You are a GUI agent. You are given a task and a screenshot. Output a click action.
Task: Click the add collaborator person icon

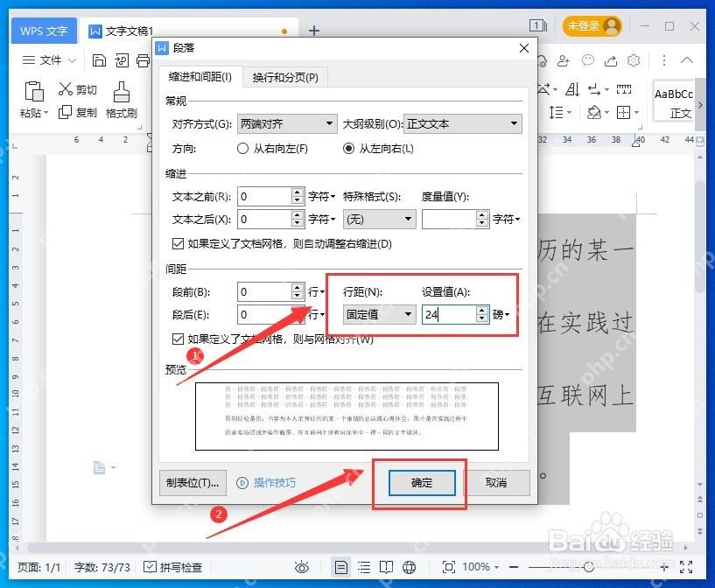pyautogui.click(x=564, y=60)
